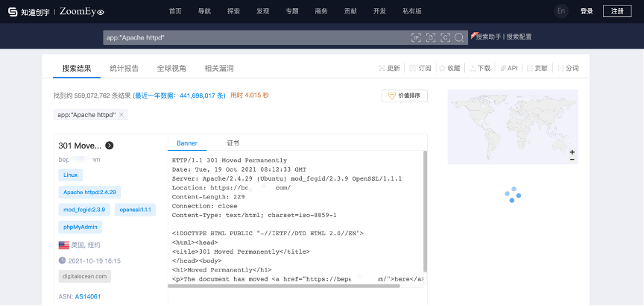Click the openssl:1.1.1 tag
The width and height of the screenshot is (644, 306).
point(135,210)
